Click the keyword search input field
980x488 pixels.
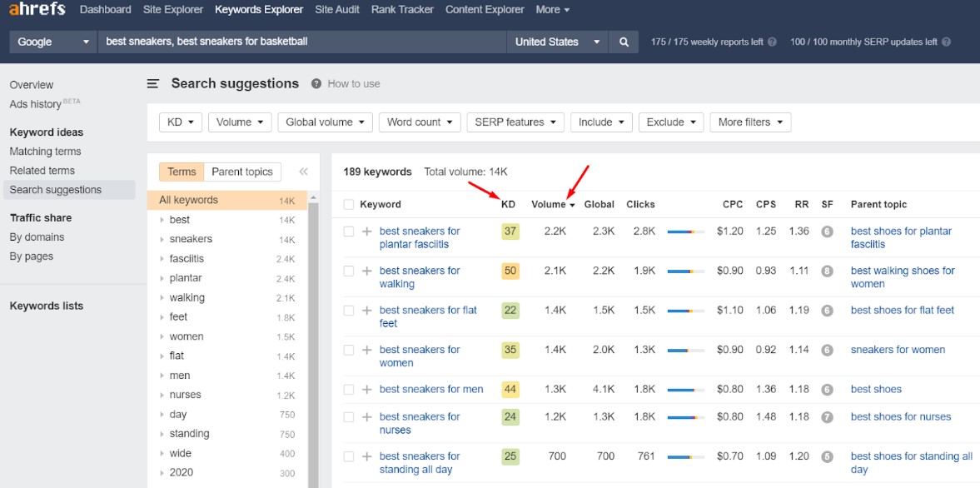pos(301,42)
